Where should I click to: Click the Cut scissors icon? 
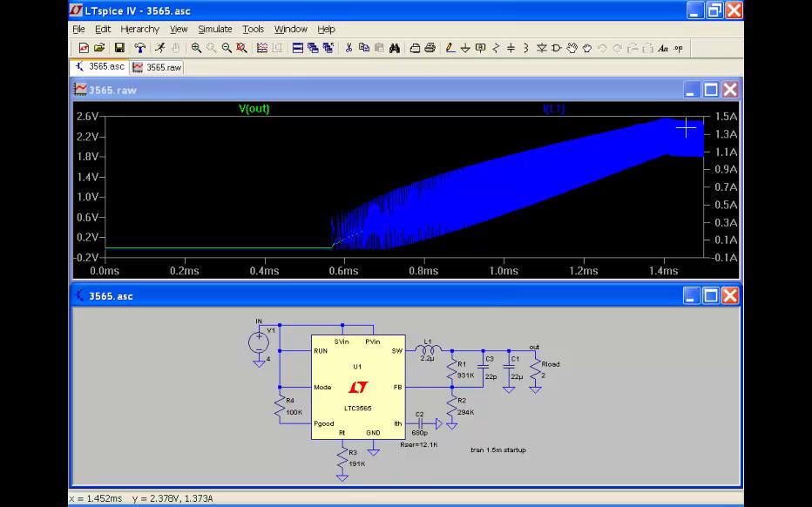click(x=348, y=49)
